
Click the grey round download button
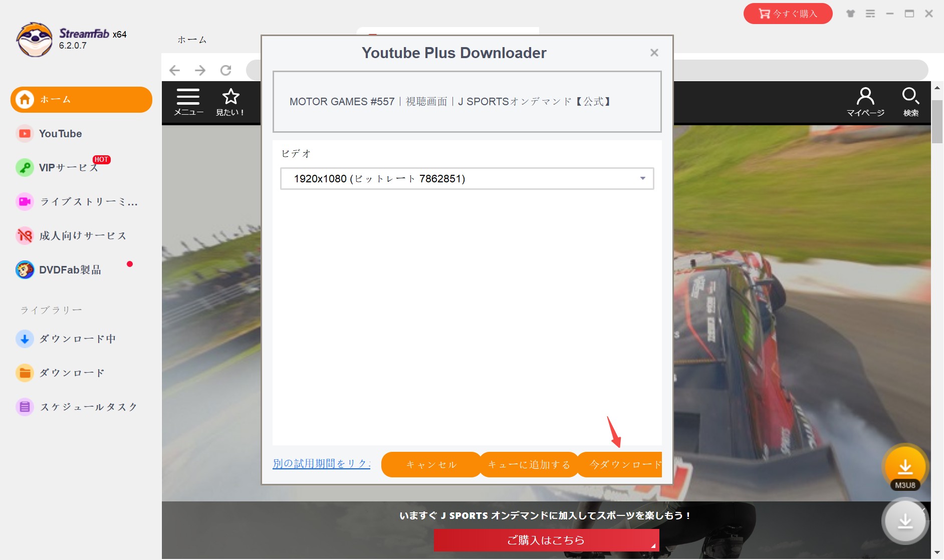905,522
